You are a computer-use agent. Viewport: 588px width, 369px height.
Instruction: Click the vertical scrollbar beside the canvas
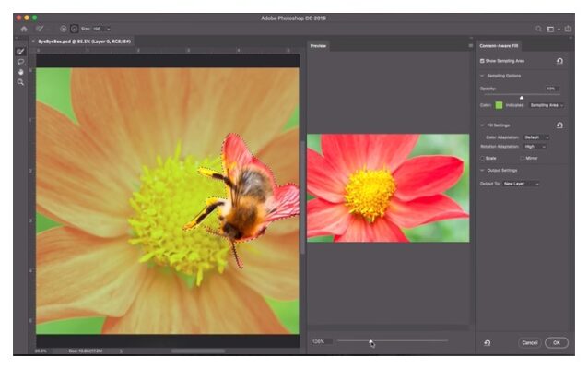pyautogui.click(x=302, y=197)
